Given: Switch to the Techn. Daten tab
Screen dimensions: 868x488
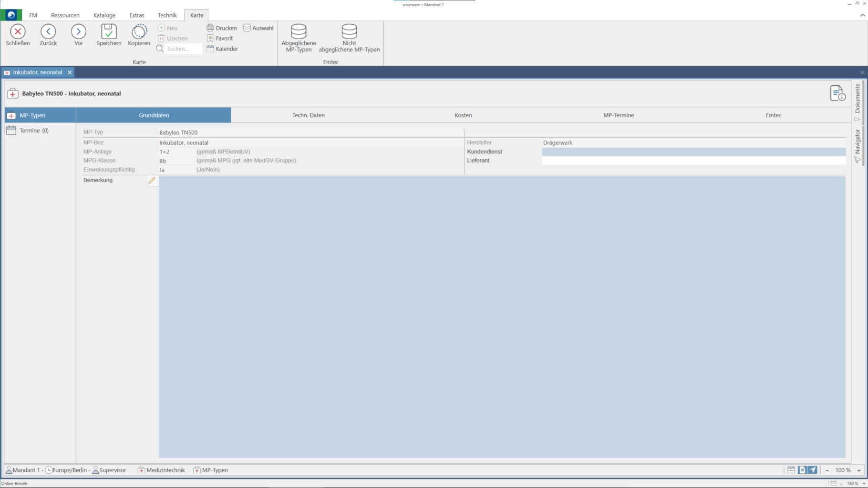Looking at the screenshot, I should click(x=308, y=115).
